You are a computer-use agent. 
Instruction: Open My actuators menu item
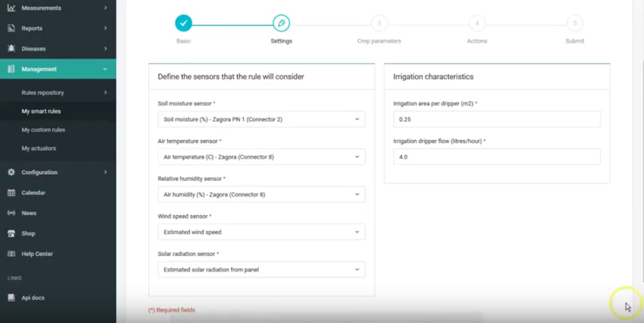[x=38, y=148]
